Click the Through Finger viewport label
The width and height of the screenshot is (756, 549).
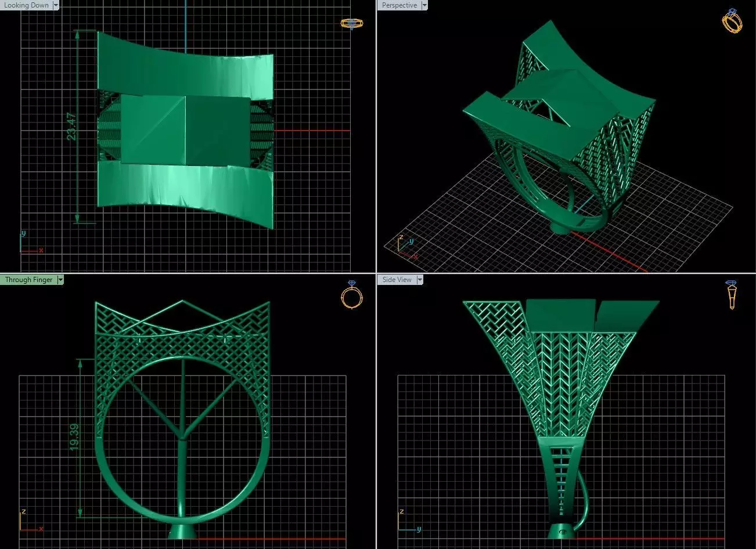click(x=28, y=280)
